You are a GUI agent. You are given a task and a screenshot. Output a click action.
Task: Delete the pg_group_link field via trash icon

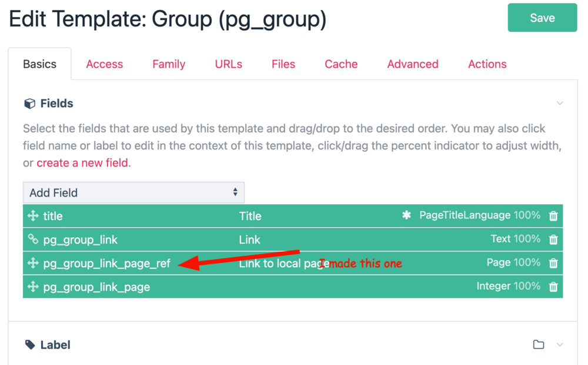(x=553, y=240)
